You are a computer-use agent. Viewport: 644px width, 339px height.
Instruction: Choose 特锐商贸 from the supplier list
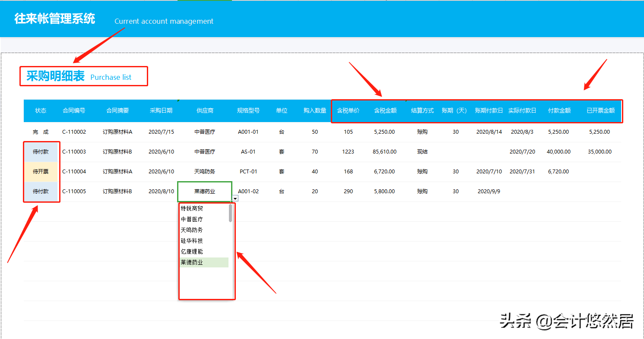(192, 208)
